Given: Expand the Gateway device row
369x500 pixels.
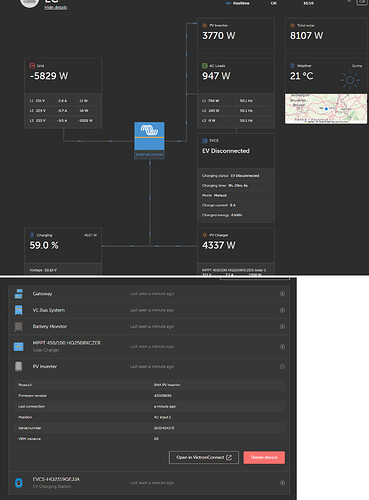Looking at the screenshot, I should click(x=282, y=294).
